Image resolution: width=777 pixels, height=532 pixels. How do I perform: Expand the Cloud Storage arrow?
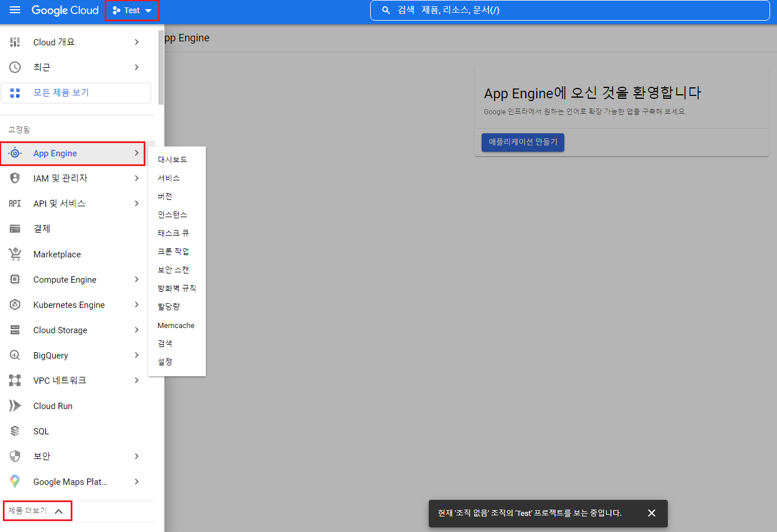pyautogui.click(x=136, y=330)
